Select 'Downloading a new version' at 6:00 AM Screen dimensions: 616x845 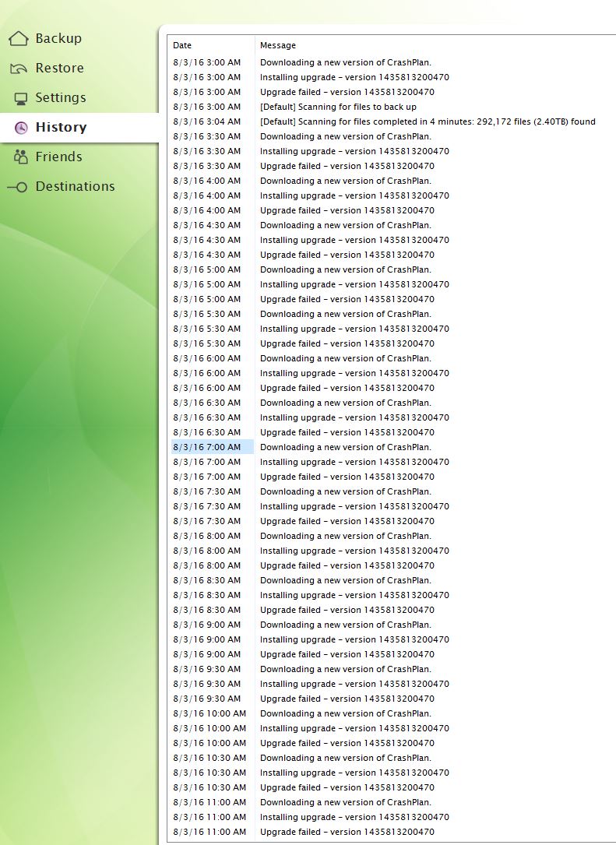click(346, 358)
